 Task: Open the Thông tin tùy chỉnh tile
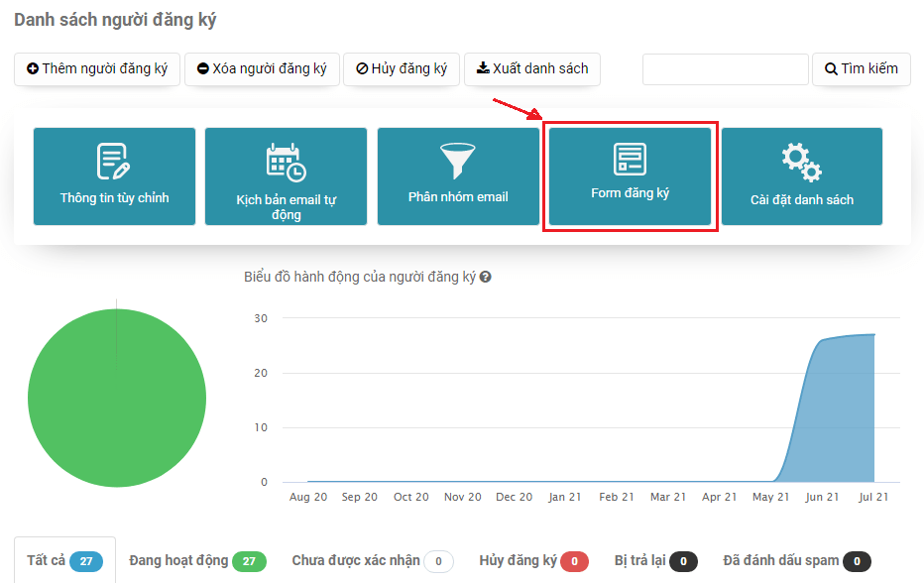pyautogui.click(x=114, y=176)
